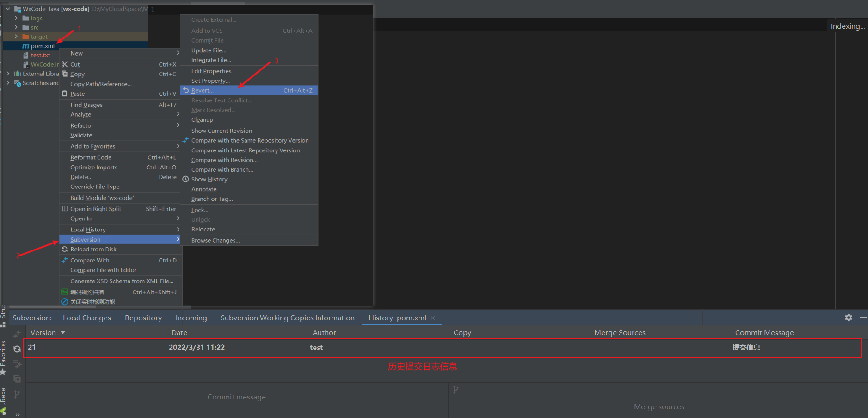The image size is (868, 418).
Task: Click the copy-pages icon in history toolbar
Action: (17, 379)
